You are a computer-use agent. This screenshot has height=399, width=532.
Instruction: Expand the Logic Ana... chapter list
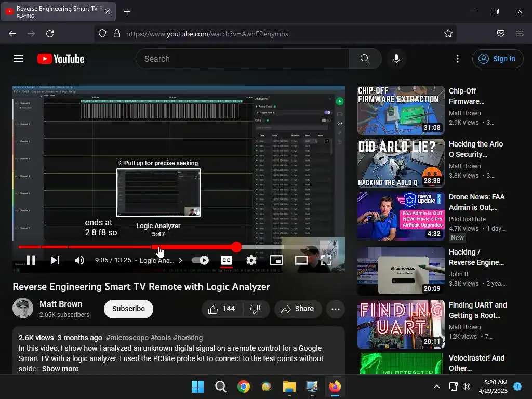click(161, 260)
